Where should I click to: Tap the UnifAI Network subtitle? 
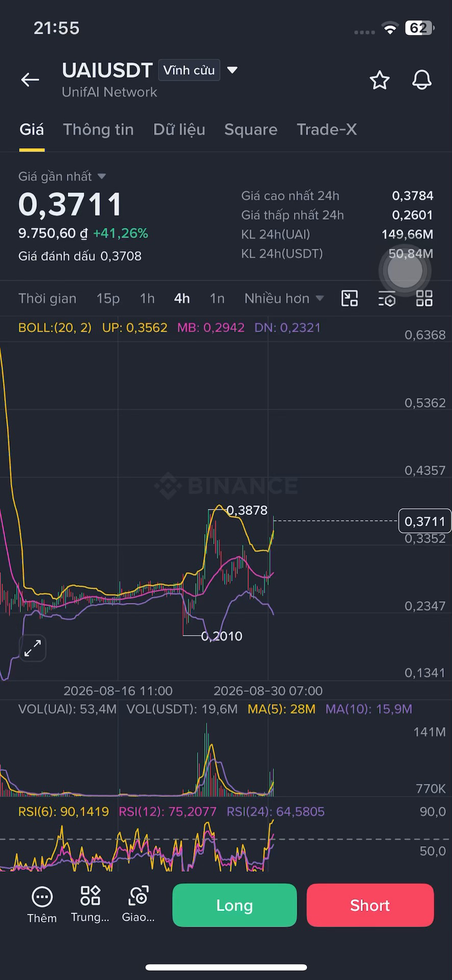(109, 92)
